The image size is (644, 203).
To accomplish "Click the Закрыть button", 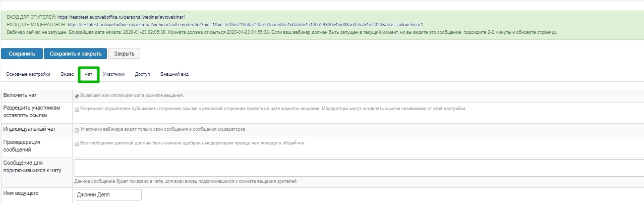I will (124, 54).
